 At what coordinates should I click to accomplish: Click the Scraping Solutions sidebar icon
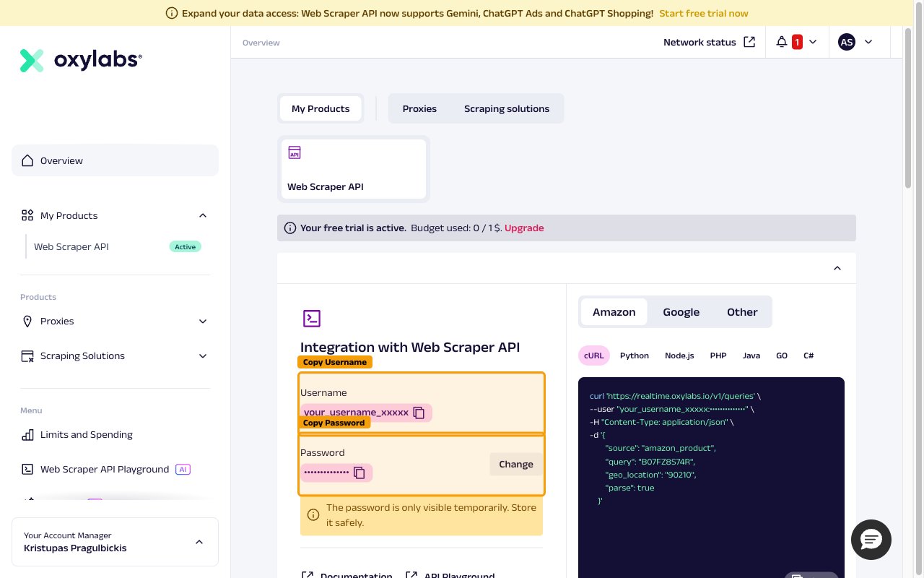pyautogui.click(x=27, y=355)
